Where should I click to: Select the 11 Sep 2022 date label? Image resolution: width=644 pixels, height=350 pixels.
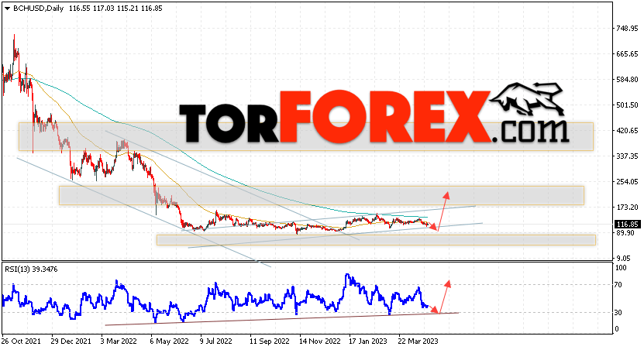[270, 341]
